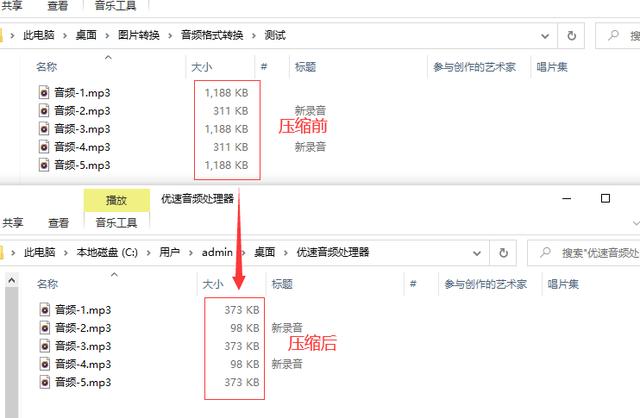Viewport: 640px width, 418px height.
Task: Select 音频-5.mp3 file icon in upper window
Action: point(44,165)
